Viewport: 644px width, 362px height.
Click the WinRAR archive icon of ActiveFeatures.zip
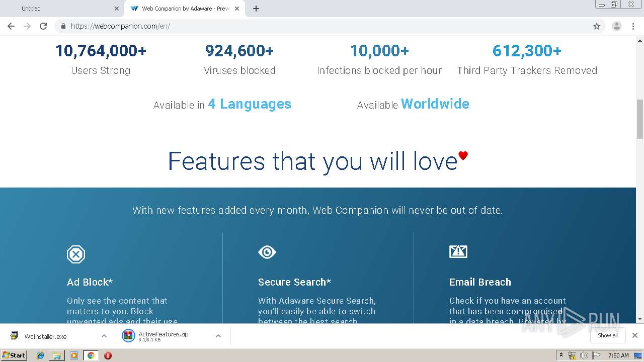(x=129, y=336)
